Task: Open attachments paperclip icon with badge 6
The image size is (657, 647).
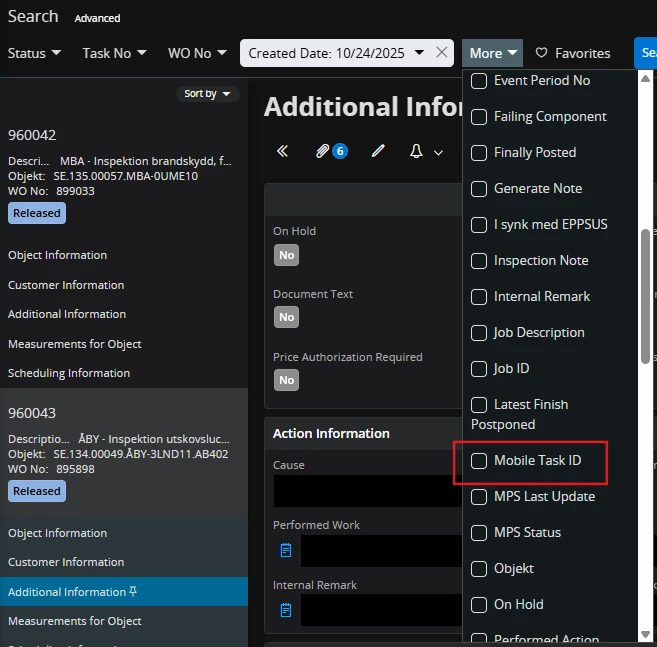Action: tap(323, 151)
